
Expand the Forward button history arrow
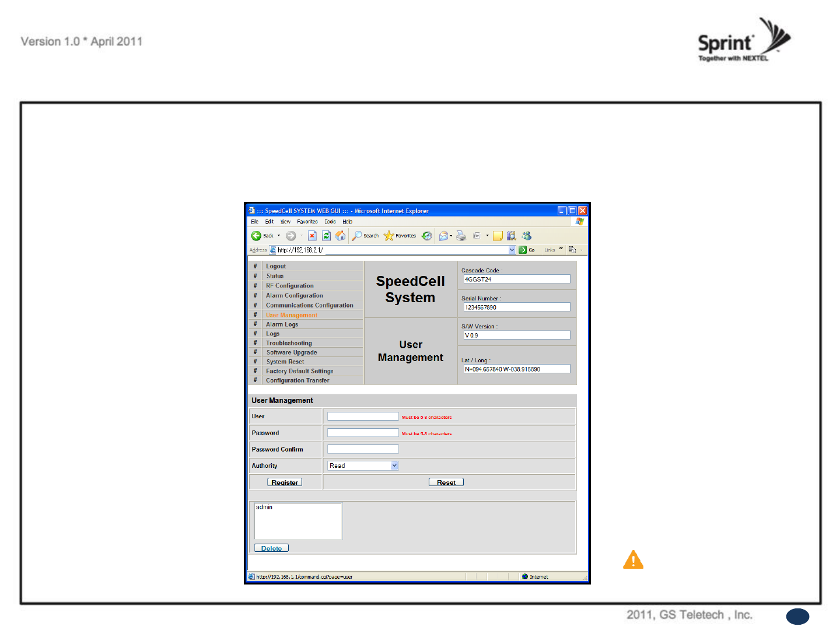301,236
